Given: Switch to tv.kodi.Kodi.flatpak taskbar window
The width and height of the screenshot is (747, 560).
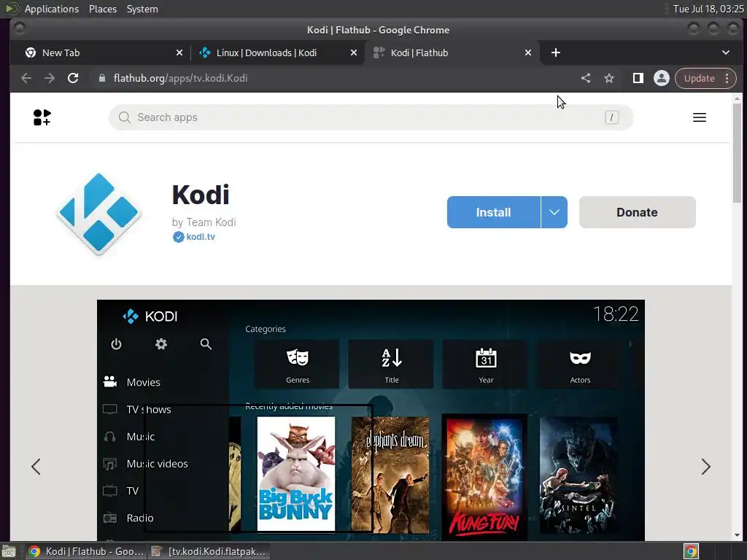Looking at the screenshot, I should click(x=209, y=551).
